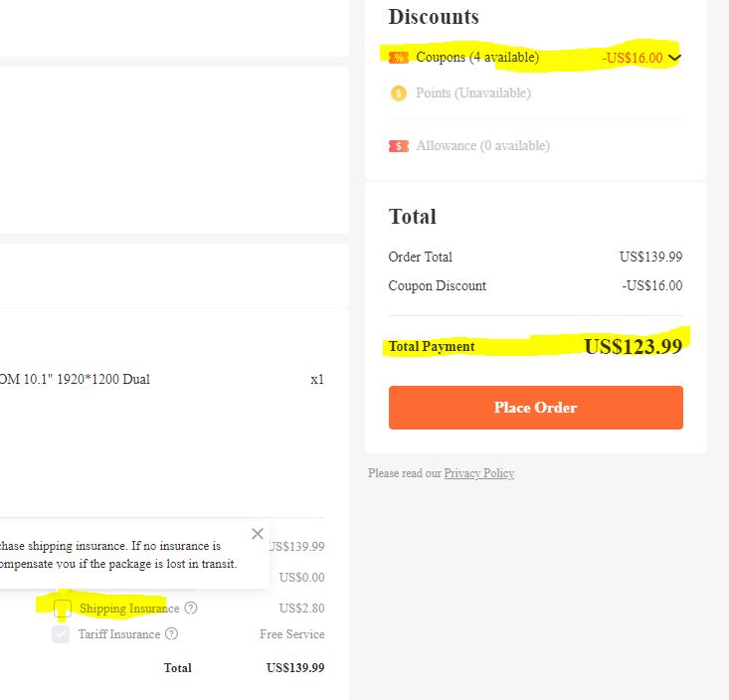Close the shipping insurance tooltip
729x700 pixels.
pyautogui.click(x=258, y=534)
